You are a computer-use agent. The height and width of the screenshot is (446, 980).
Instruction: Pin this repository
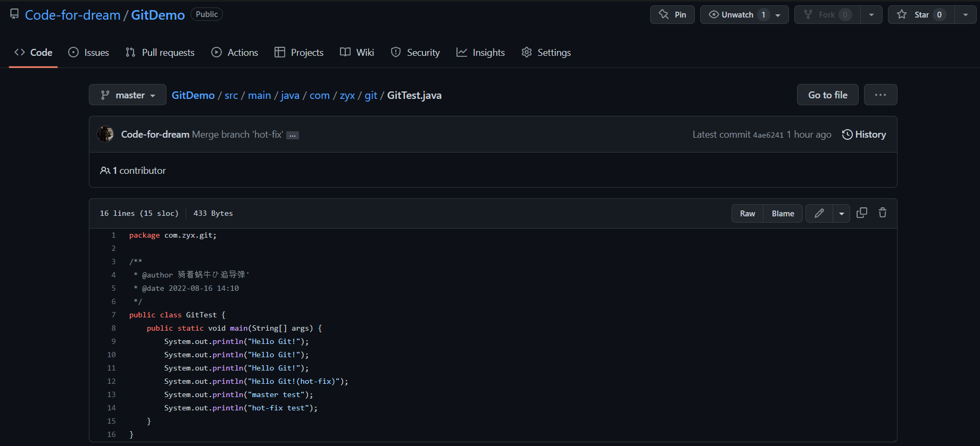pos(672,15)
